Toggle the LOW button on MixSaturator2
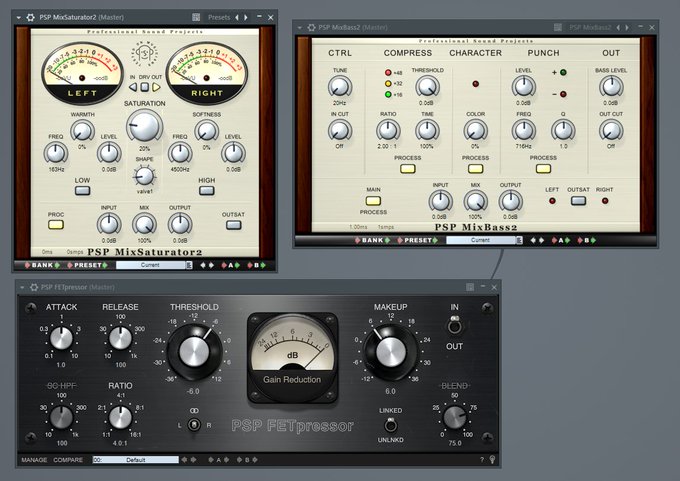 point(82,190)
